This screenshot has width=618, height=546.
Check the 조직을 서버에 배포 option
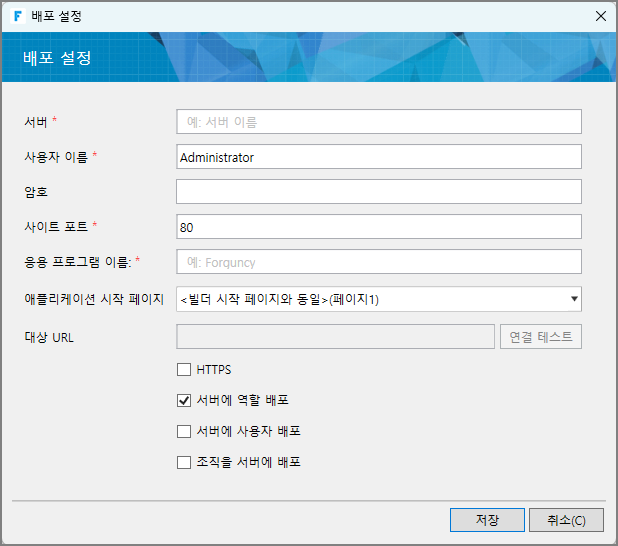pyautogui.click(x=184, y=462)
